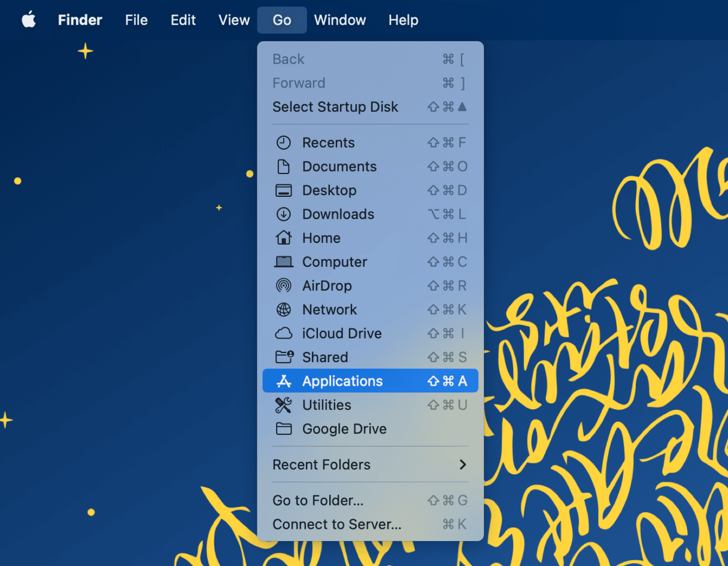The height and width of the screenshot is (566, 728).
Task: Choose Select Startup Disk item
Action: pyautogui.click(x=335, y=107)
